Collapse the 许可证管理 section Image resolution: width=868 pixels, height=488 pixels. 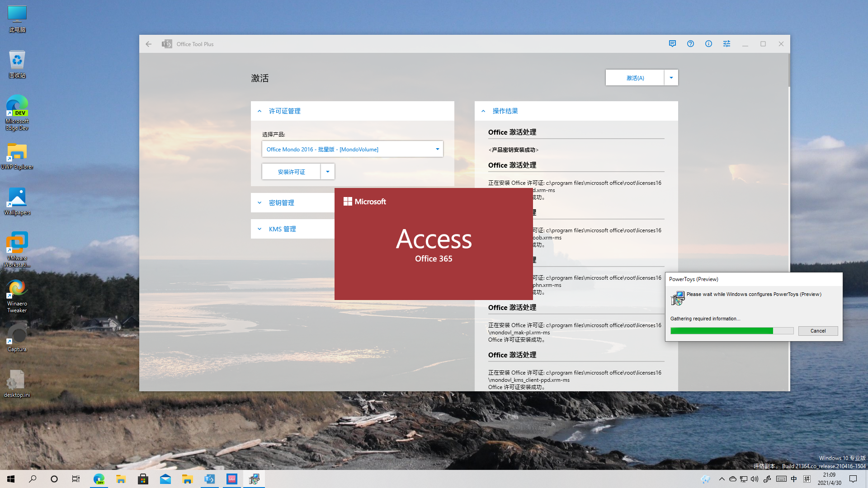[x=353, y=111]
